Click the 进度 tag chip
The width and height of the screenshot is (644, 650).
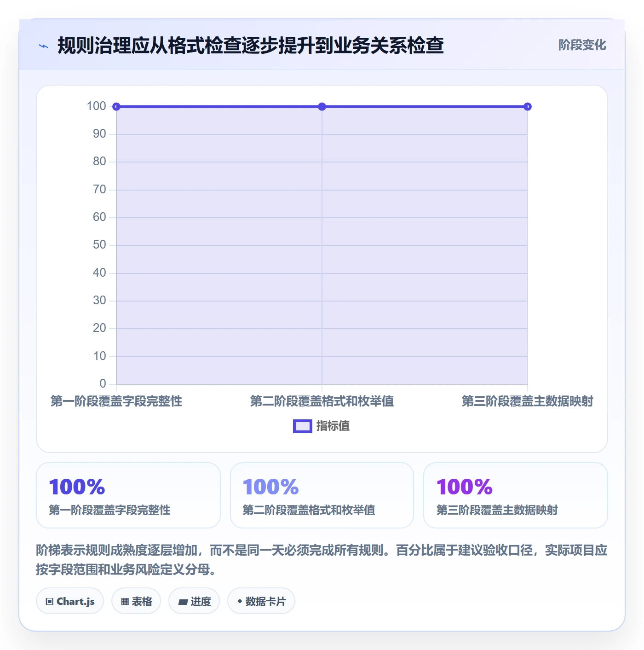pos(194,601)
